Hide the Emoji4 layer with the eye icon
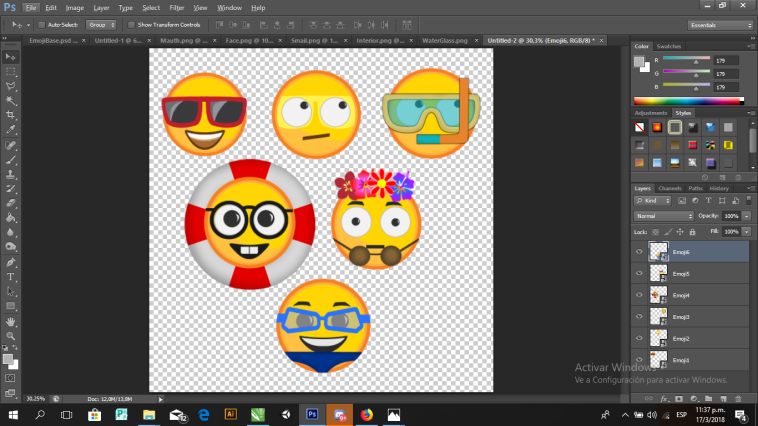Viewport: 758px width, 426px height. click(639, 295)
